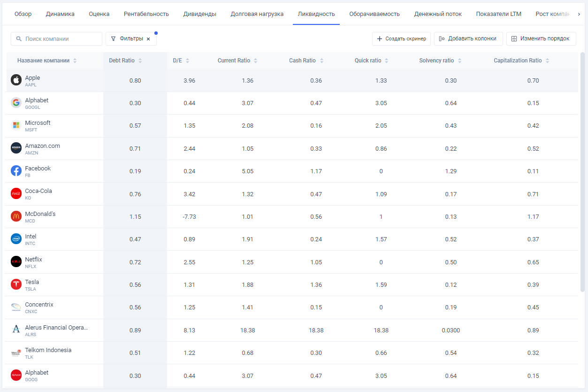Click the Coca-Cola logo icon
The image size is (588, 392).
click(x=16, y=193)
